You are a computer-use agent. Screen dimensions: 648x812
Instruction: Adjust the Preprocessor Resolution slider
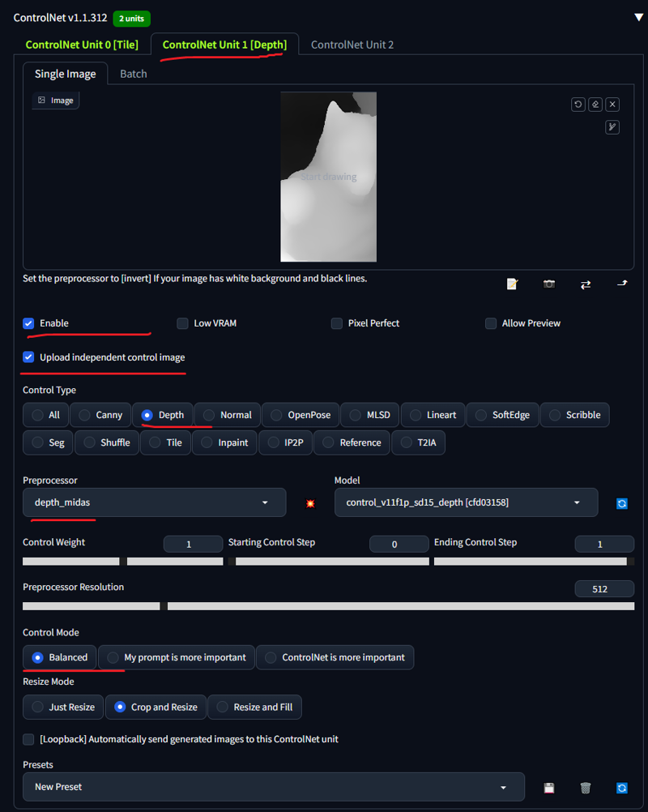point(329,606)
